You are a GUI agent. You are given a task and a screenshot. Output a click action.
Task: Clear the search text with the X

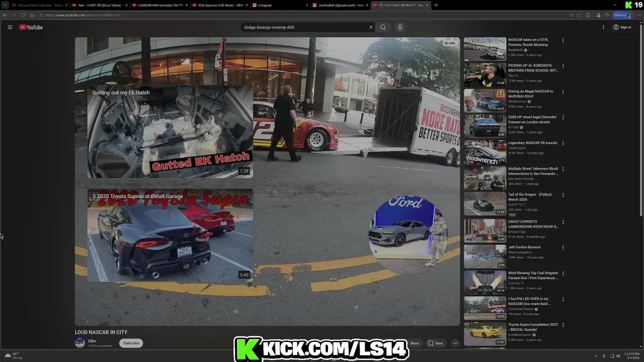[371, 27]
